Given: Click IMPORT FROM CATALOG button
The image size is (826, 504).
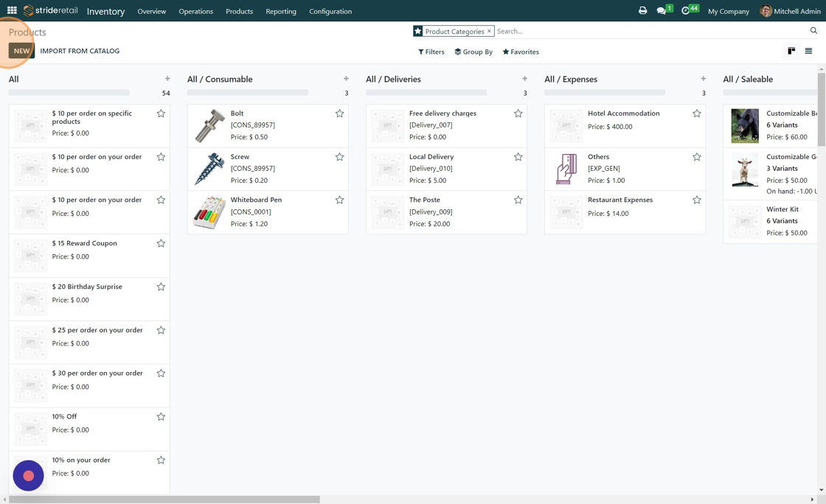Looking at the screenshot, I should (x=80, y=51).
